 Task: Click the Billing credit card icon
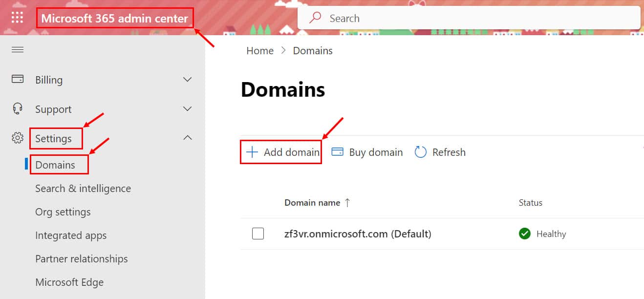pos(18,79)
